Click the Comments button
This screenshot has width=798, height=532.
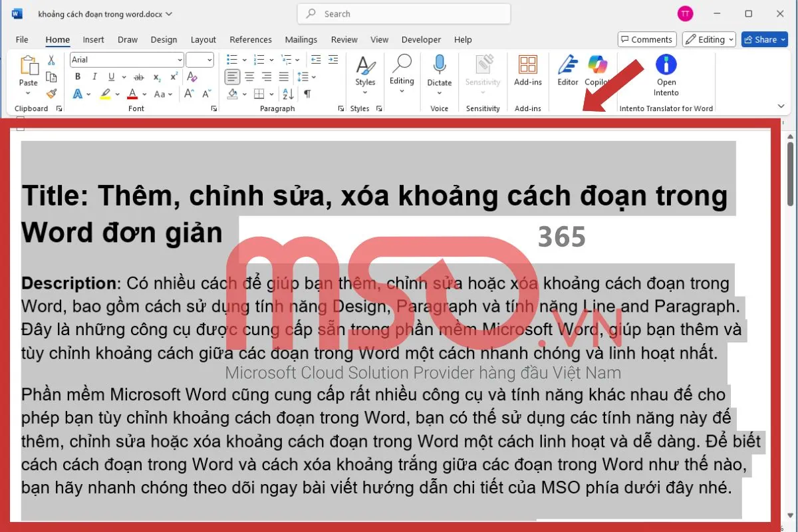point(646,39)
